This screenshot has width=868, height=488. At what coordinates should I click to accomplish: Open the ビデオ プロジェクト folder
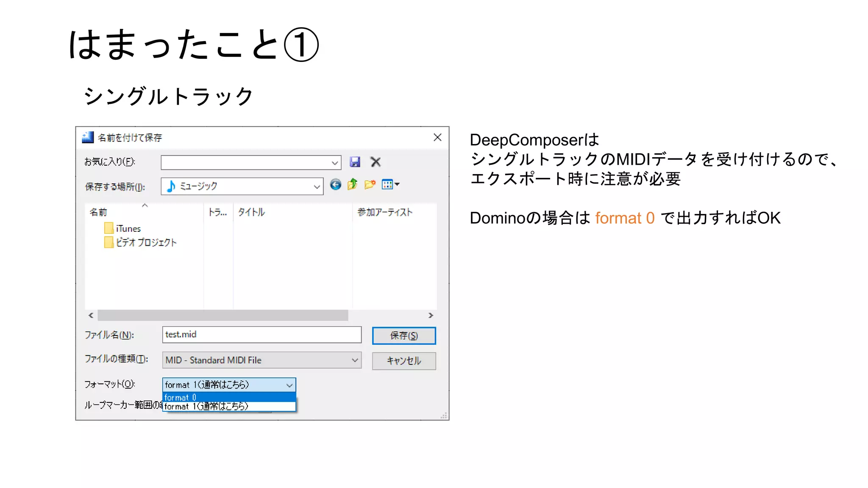[x=140, y=242]
